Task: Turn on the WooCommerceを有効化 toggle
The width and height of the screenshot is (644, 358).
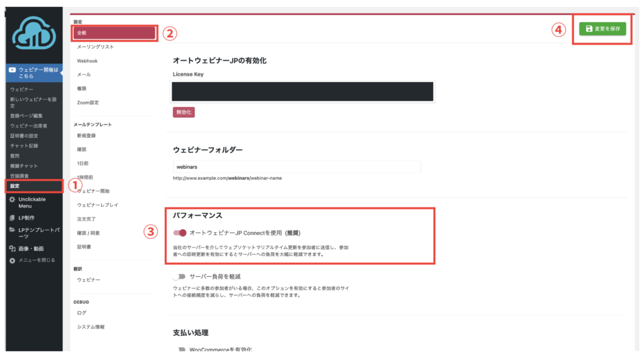Action: point(180,350)
